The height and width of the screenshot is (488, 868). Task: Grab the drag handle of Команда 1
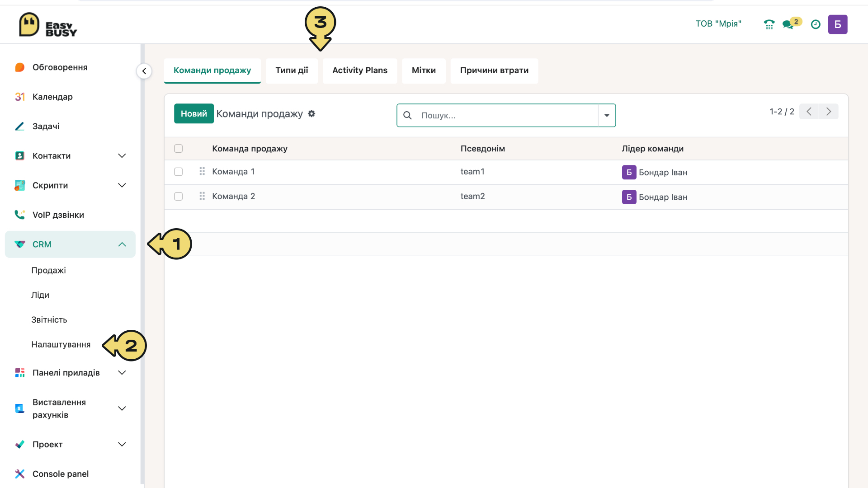[202, 172]
